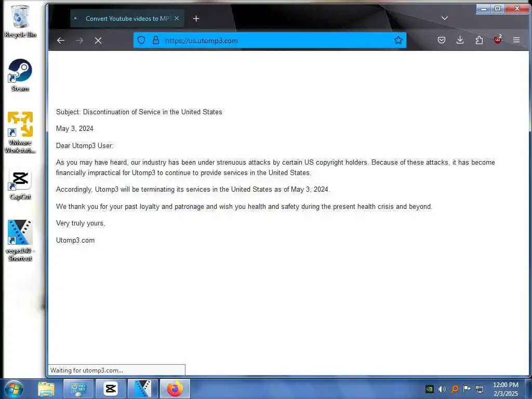The image size is (532, 399).
Task: Click the NVIDIA tray icon
Action: click(x=430, y=389)
